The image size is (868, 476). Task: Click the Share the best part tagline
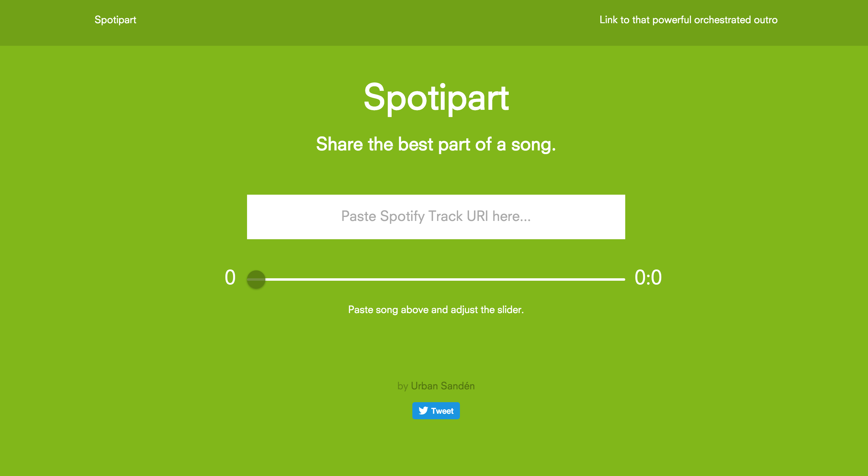(436, 144)
